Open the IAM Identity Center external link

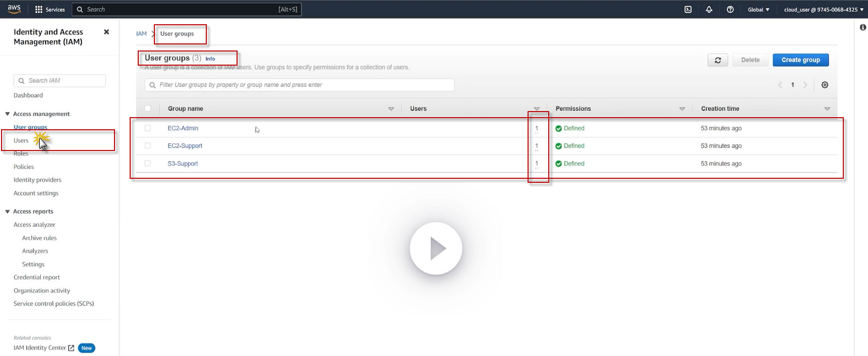[44, 348]
